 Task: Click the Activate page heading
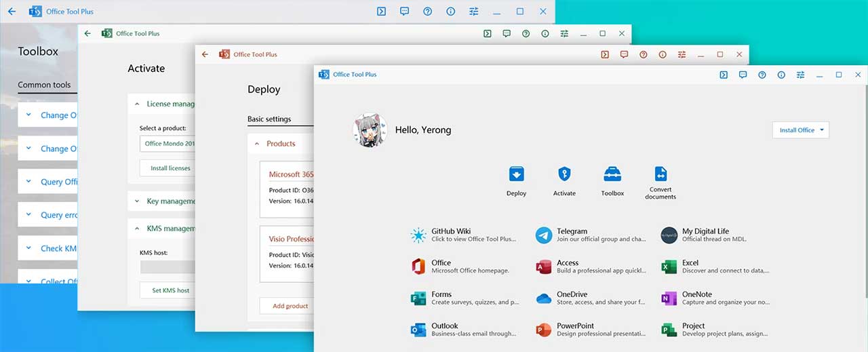coord(146,69)
